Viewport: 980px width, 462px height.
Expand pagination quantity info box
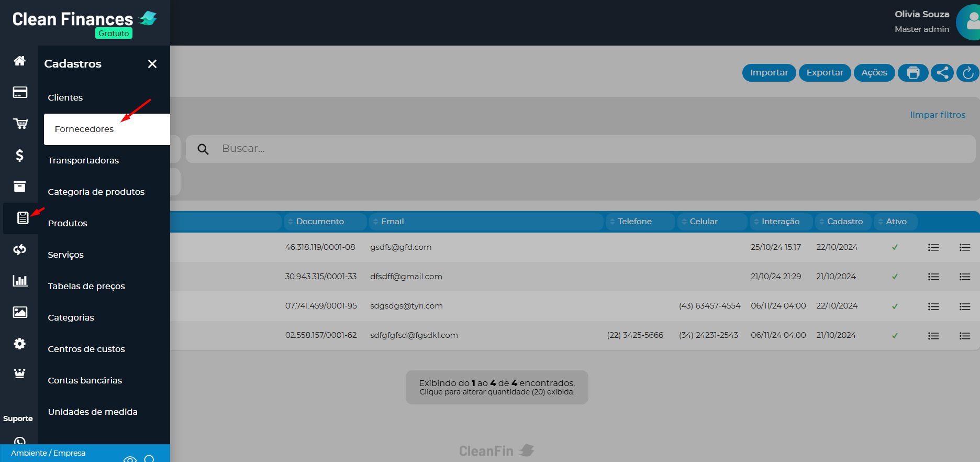coord(496,387)
